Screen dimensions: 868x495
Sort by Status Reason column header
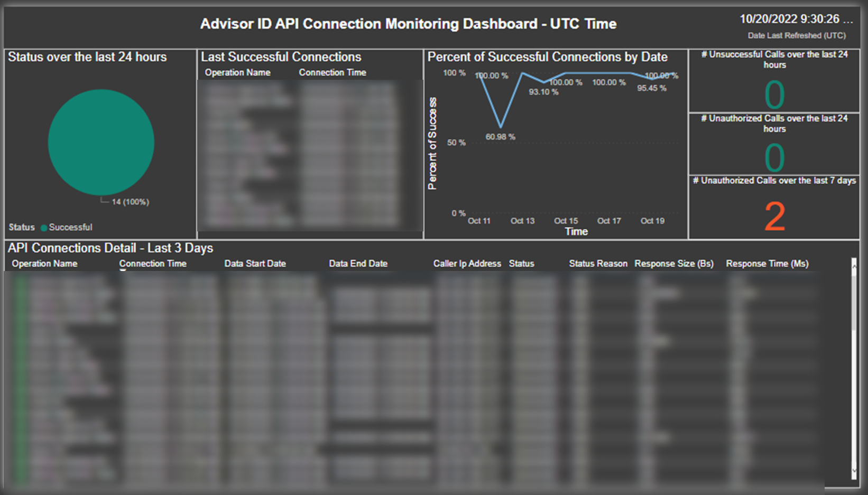[x=598, y=263]
